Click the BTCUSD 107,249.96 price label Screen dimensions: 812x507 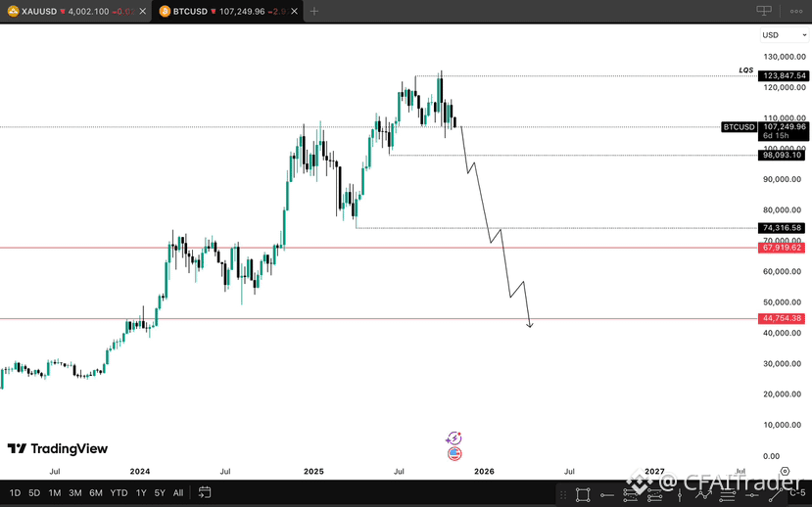click(784, 131)
